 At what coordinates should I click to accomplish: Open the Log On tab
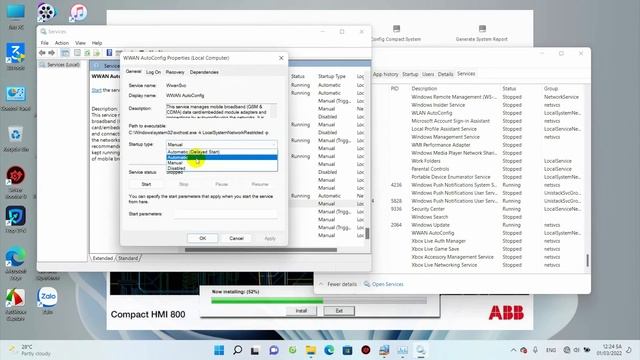point(153,72)
